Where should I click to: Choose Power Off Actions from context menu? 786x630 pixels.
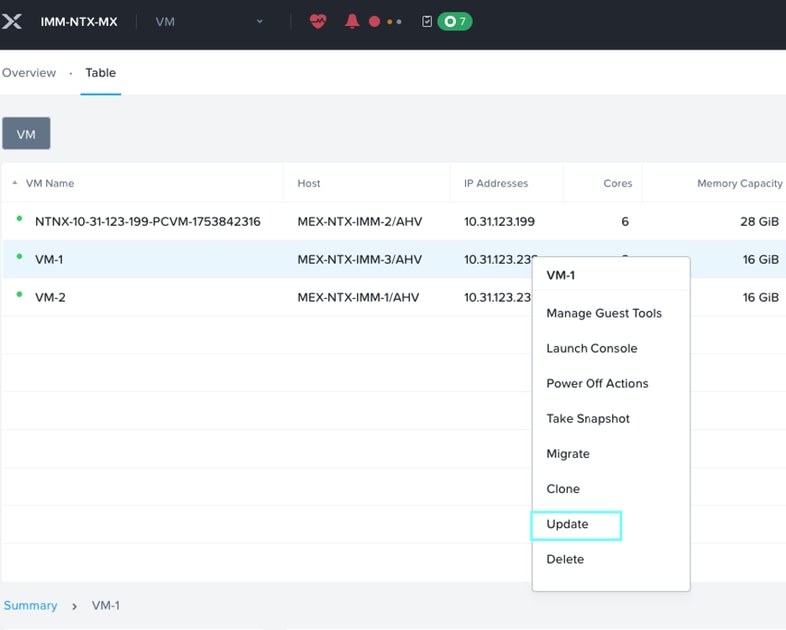pyautogui.click(x=597, y=383)
